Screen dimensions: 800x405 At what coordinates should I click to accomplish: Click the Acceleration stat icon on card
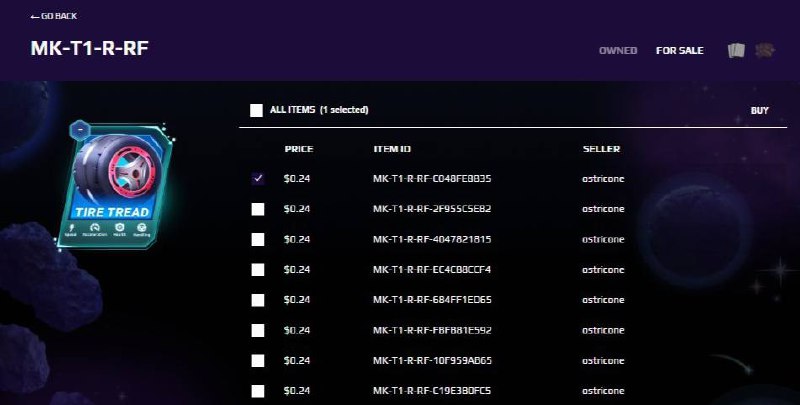point(94,227)
